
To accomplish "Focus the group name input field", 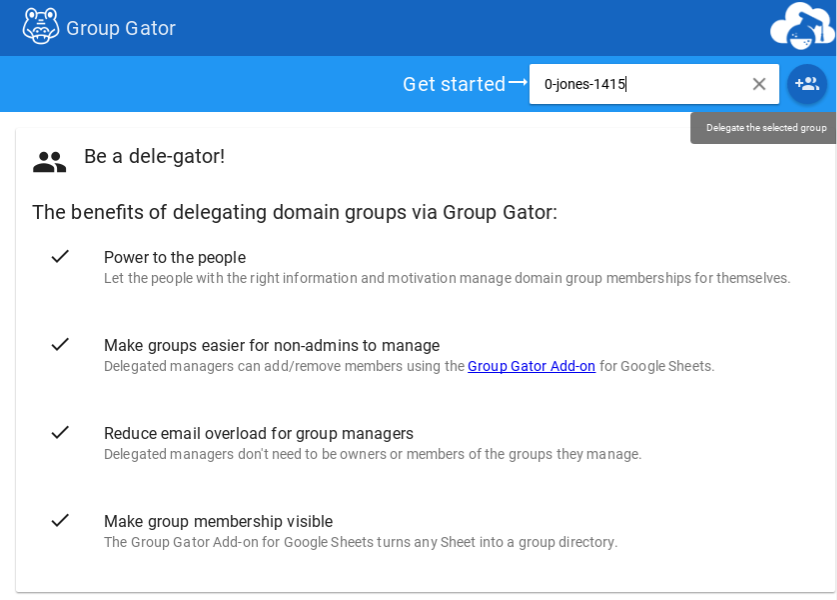I will point(640,84).
